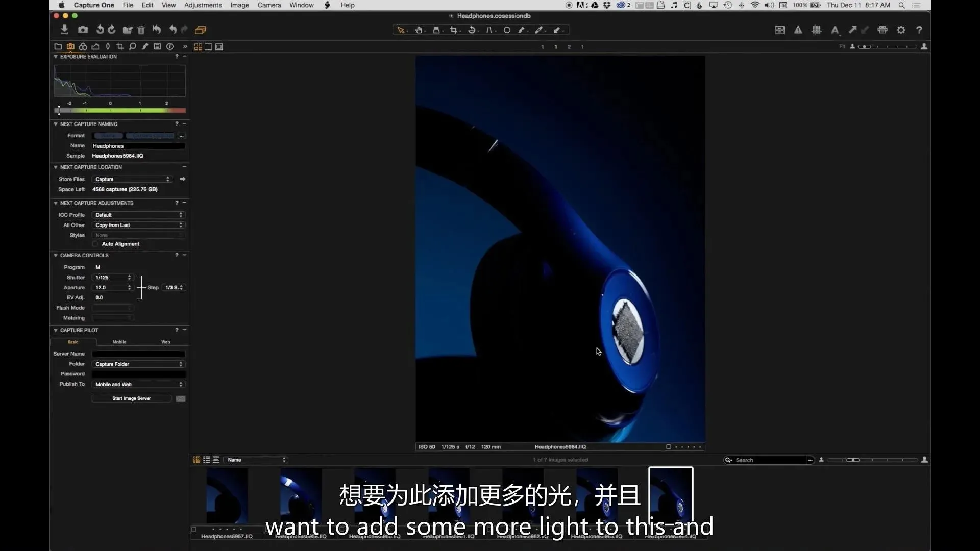Switch to the Mobile tab in Capture Pilot

coord(119,342)
